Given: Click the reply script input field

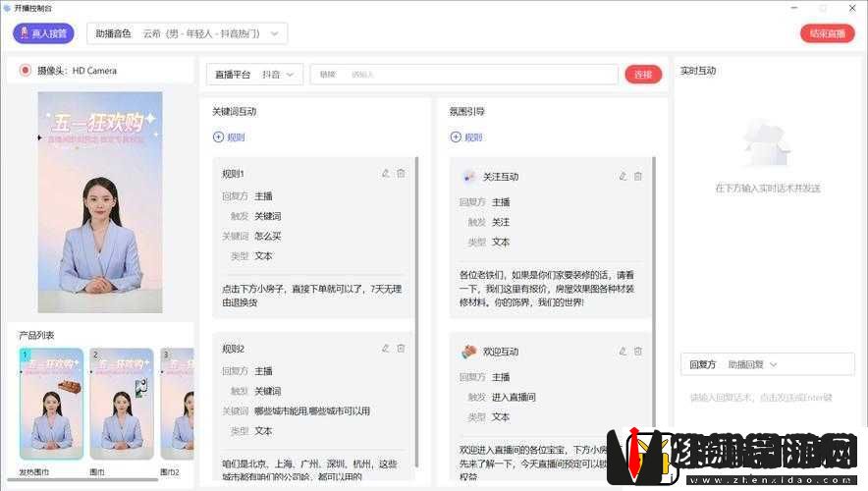Looking at the screenshot, I should pos(767,398).
